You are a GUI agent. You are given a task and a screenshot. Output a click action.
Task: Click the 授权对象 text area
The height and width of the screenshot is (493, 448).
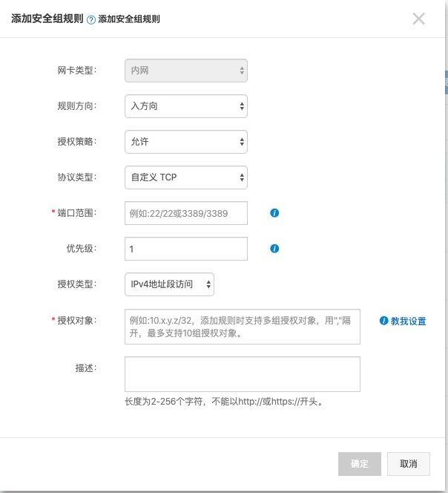pyautogui.click(x=243, y=327)
